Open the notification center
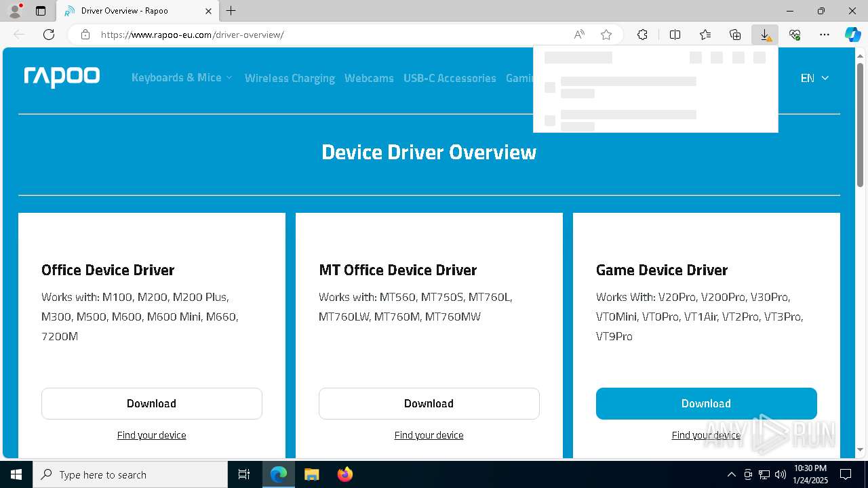The width and height of the screenshot is (868, 488). click(846, 474)
